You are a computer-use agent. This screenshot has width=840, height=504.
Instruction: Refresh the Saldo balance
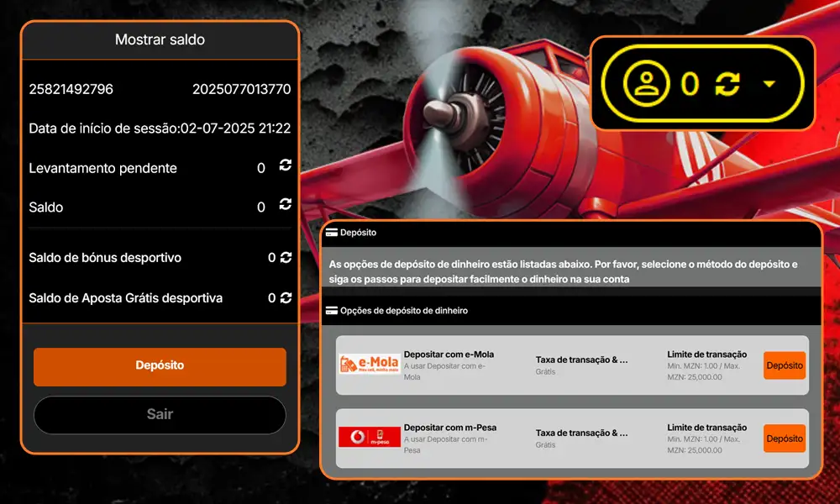[x=285, y=206]
